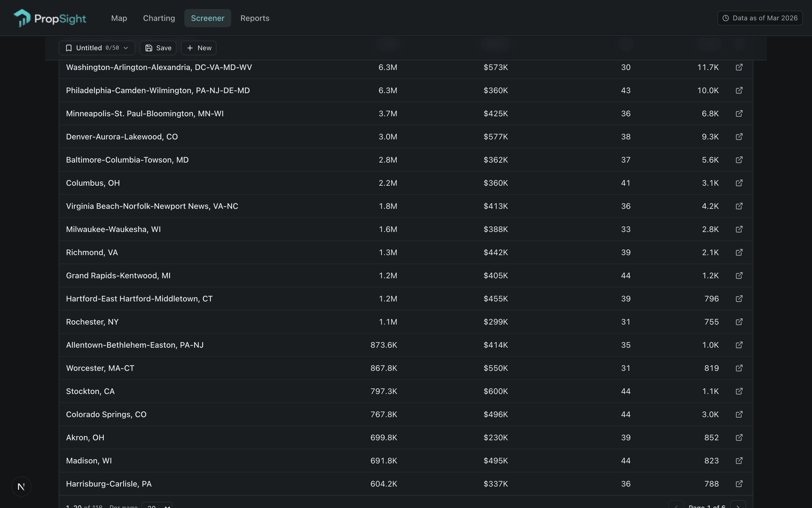Viewport: 812px width, 508px height.
Task: Click the $230K price for Akron
Action: (x=496, y=437)
